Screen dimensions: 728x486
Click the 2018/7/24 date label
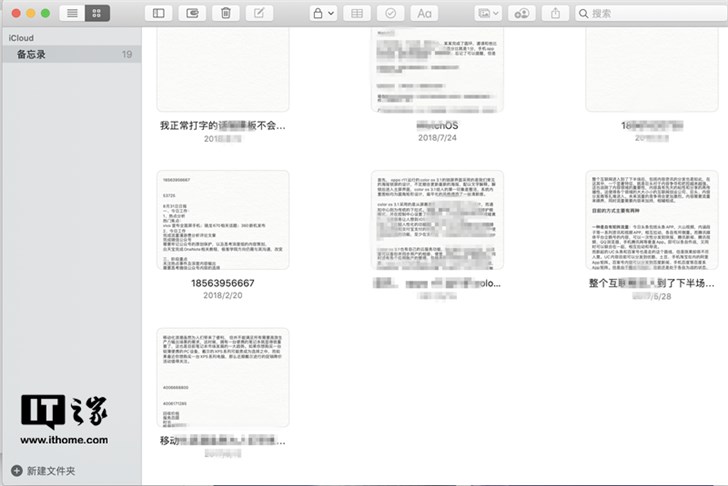tap(437, 138)
